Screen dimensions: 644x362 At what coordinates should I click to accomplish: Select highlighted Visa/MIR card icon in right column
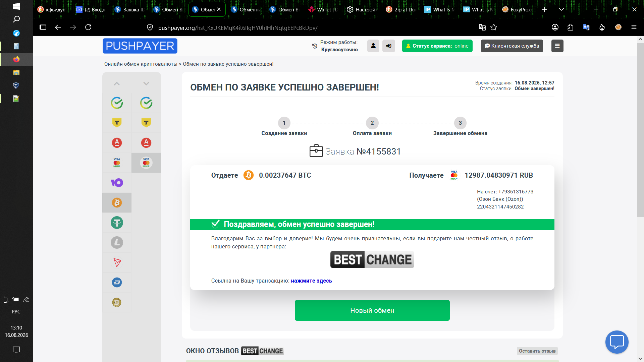point(146,163)
